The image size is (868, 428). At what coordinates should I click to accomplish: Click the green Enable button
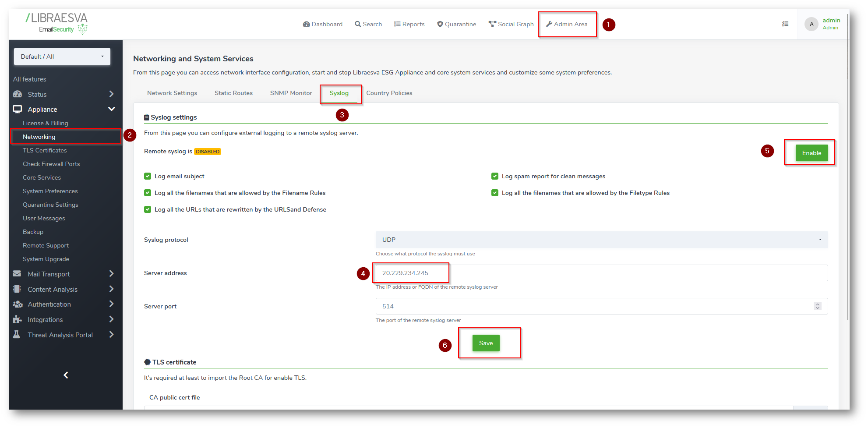tap(812, 153)
